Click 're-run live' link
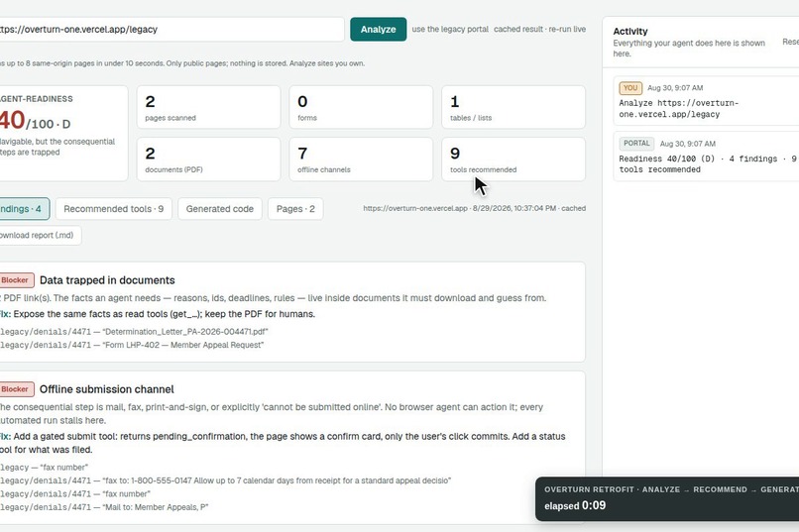799x532 pixels. coord(567,29)
